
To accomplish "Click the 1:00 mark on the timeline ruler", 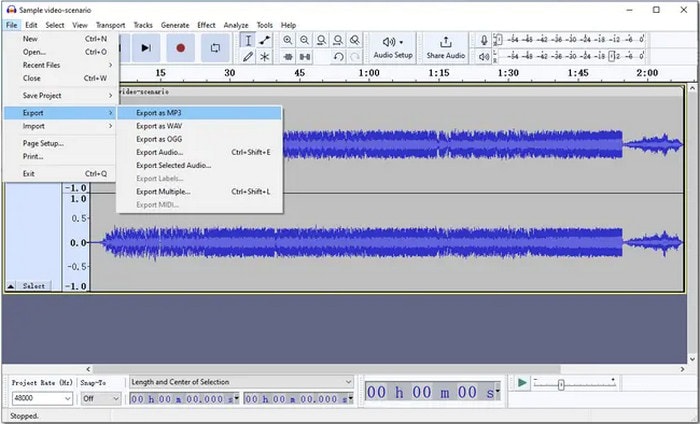I will [369, 73].
